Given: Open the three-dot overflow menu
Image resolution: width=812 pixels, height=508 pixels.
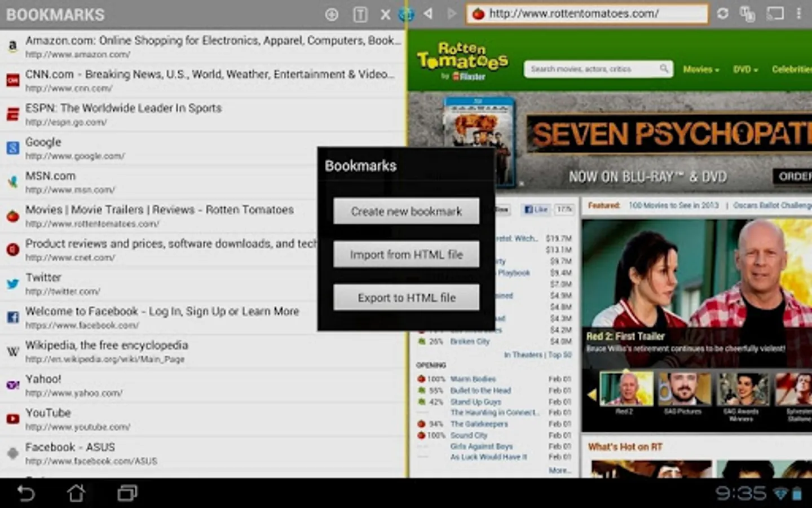Looking at the screenshot, I should tap(799, 13).
